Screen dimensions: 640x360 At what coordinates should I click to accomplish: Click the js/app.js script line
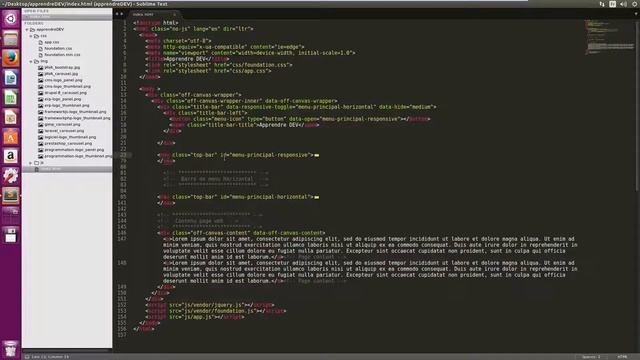point(195,317)
